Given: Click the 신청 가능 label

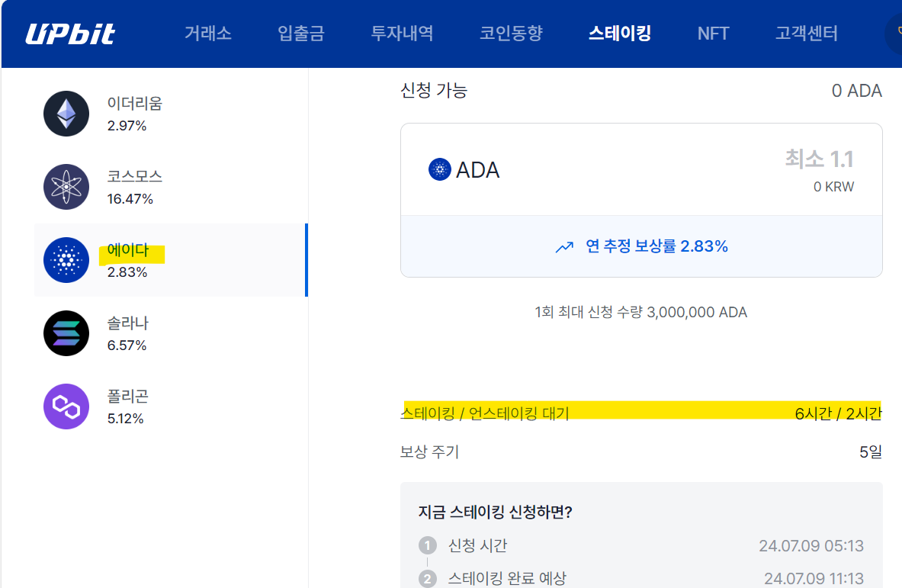Looking at the screenshot, I should coord(434,90).
